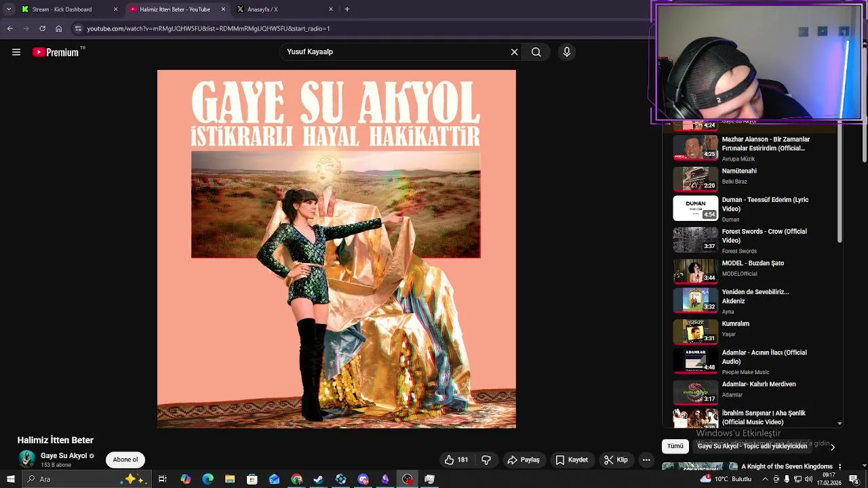The height and width of the screenshot is (488, 868).
Task: Open the Windows taskbar search box Ara
Action: tap(86, 479)
